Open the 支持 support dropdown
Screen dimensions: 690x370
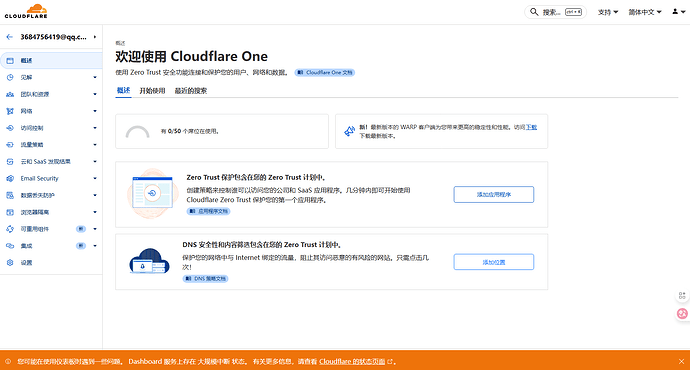point(608,12)
